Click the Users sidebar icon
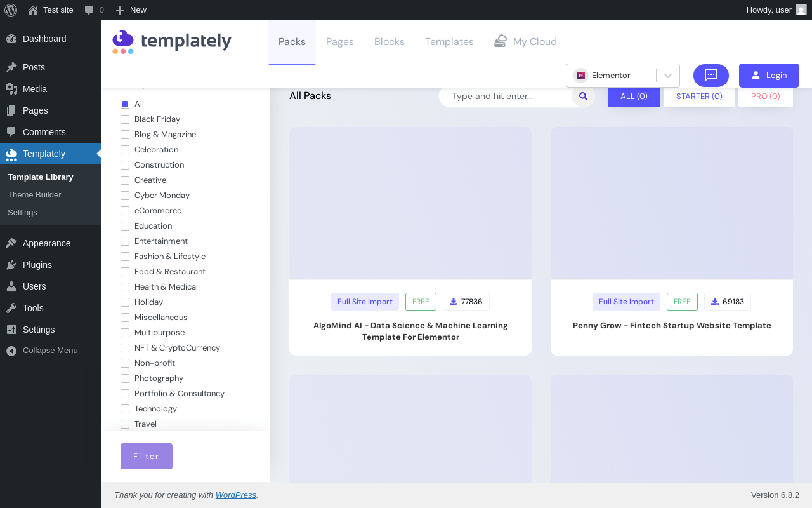The image size is (812, 508). [11, 286]
